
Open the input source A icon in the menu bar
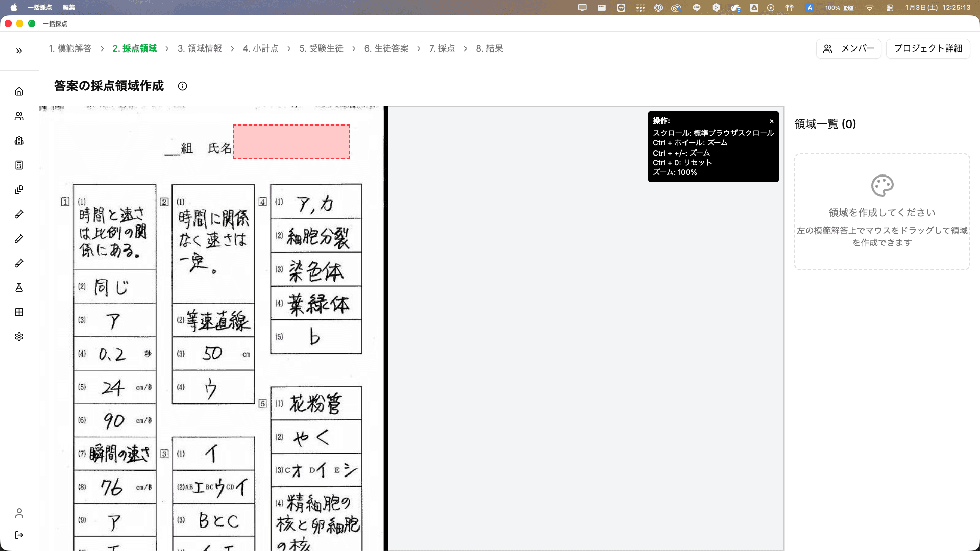tap(810, 8)
